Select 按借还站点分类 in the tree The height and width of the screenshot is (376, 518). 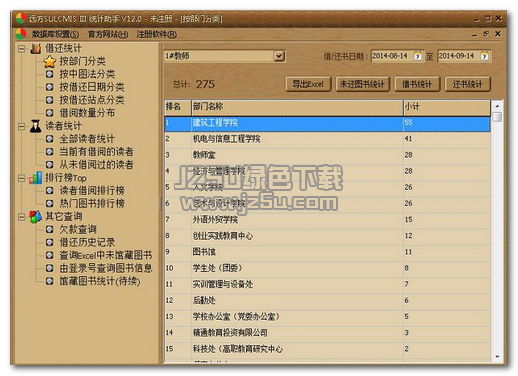pyautogui.click(x=92, y=100)
